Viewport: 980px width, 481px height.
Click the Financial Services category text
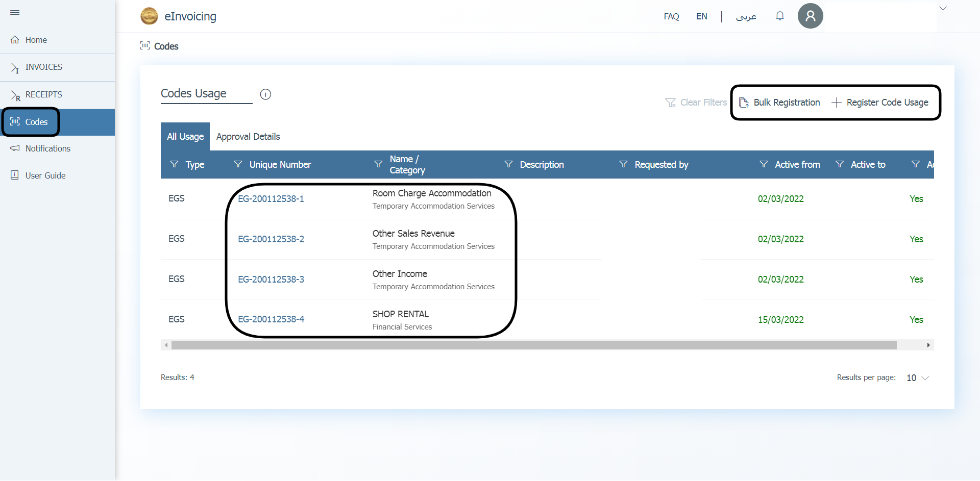(x=402, y=327)
